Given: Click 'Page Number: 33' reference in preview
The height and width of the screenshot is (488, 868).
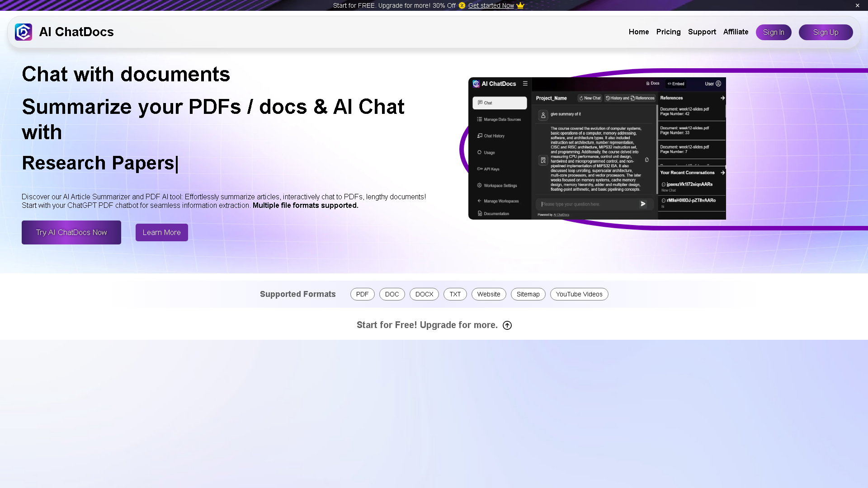Looking at the screenshot, I should [x=675, y=133].
